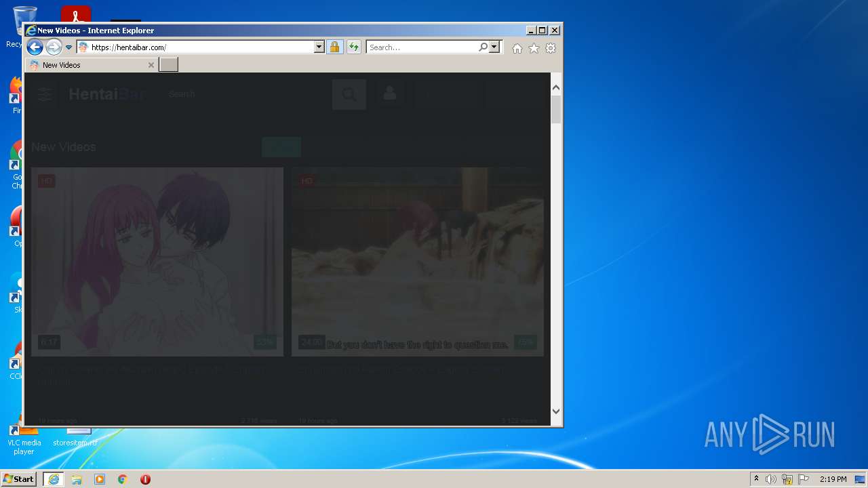Click the website logo in the header

tap(107, 94)
